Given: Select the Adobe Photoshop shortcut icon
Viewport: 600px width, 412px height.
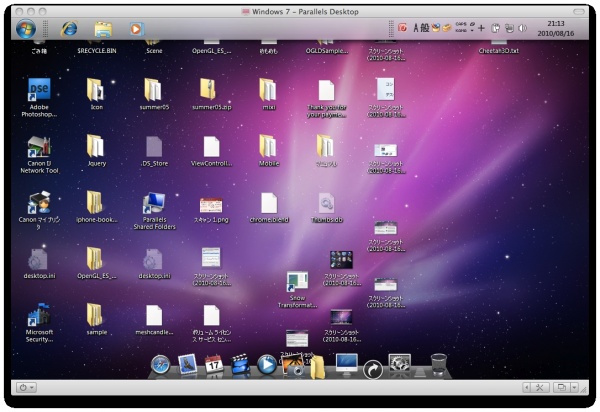Looking at the screenshot, I should [39, 90].
